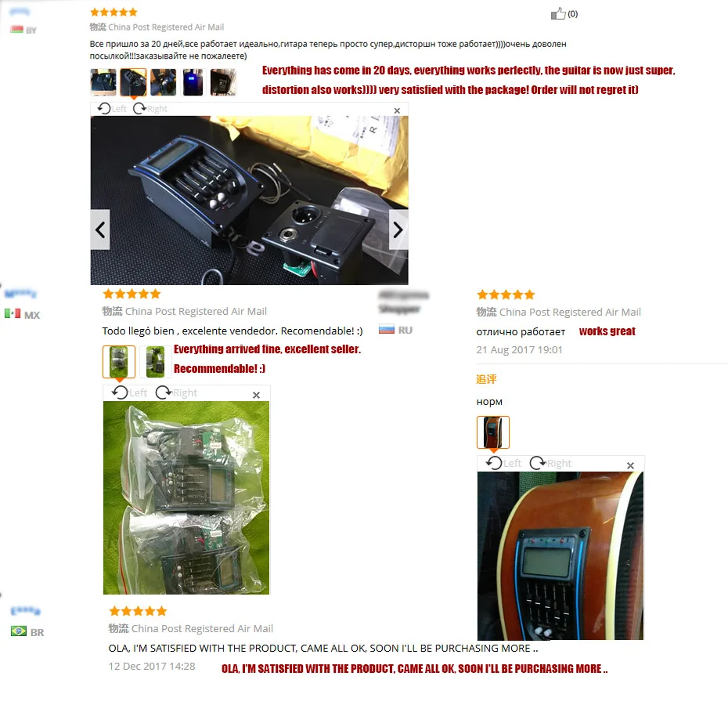Open the blue-lit fourth thumbnail
This screenshot has width=728, height=705.
pyautogui.click(x=193, y=82)
